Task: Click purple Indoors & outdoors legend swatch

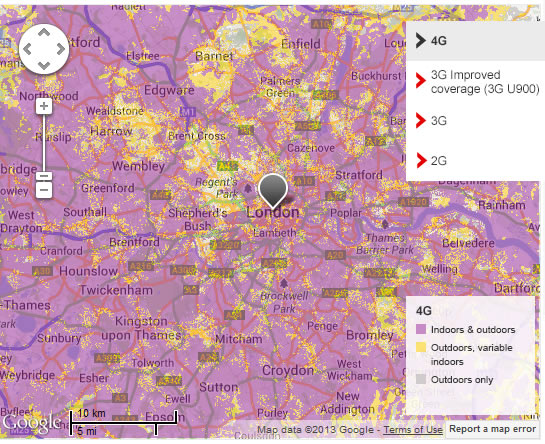Action: 421,329
